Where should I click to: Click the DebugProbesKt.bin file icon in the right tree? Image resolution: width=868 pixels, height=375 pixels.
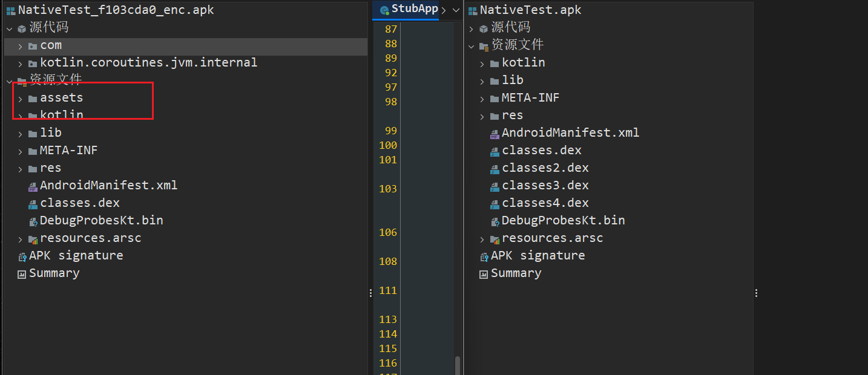point(495,221)
